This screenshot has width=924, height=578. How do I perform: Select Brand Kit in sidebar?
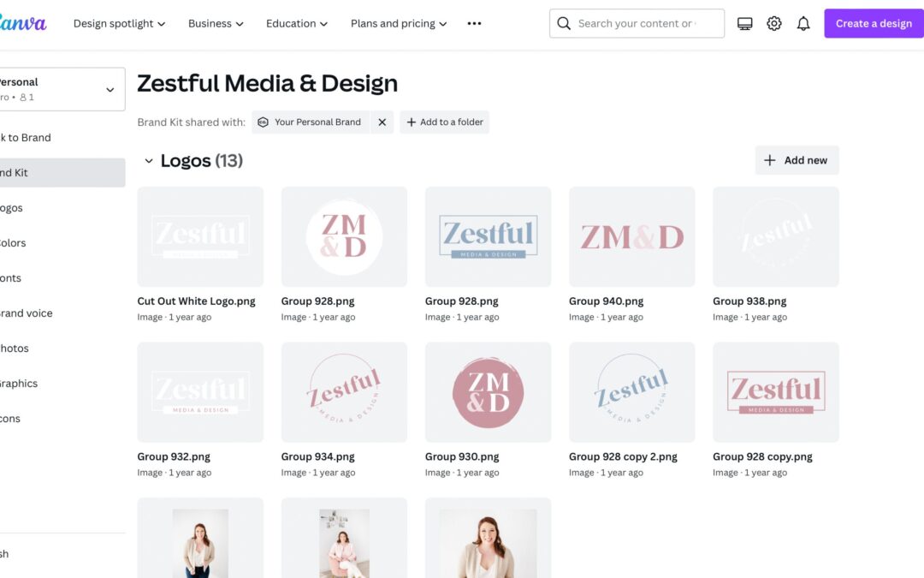pos(62,173)
